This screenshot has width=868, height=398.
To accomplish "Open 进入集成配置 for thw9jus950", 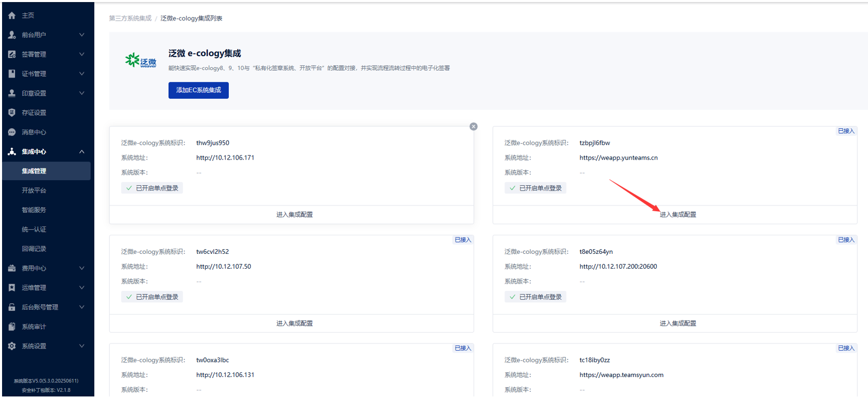I will coord(294,215).
